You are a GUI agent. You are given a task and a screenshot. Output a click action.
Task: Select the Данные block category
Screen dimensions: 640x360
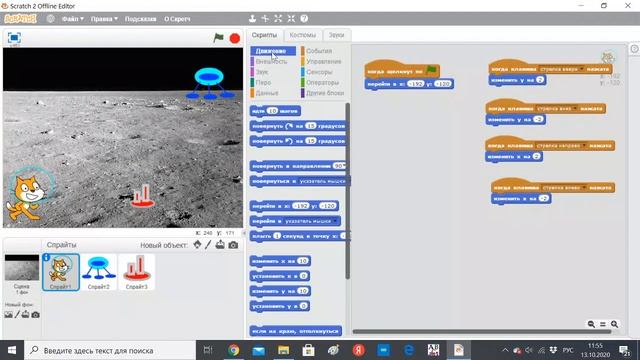tap(267, 93)
